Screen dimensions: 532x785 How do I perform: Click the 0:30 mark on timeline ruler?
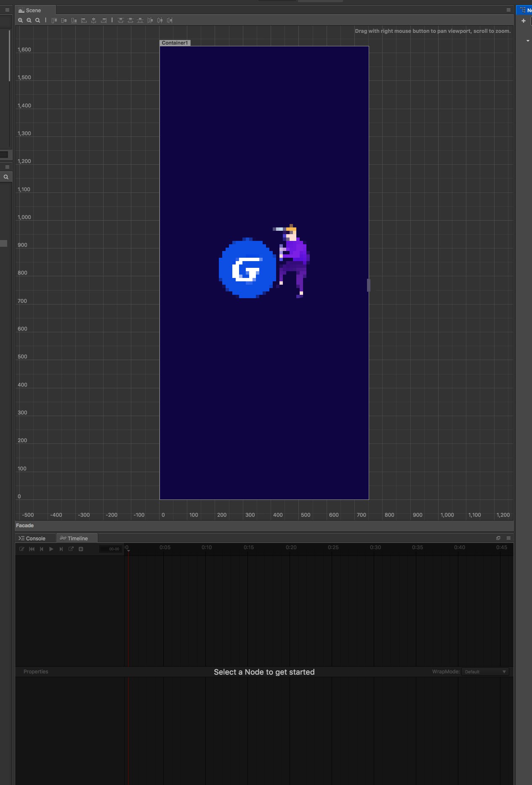(375, 547)
